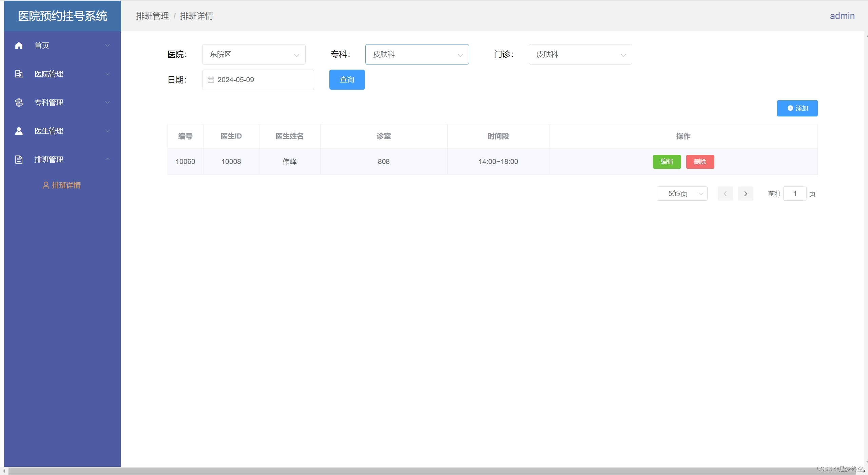This screenshot has width=868, height=475.
Task: Click the 编号 column header
Action: (x=185, y=136)
